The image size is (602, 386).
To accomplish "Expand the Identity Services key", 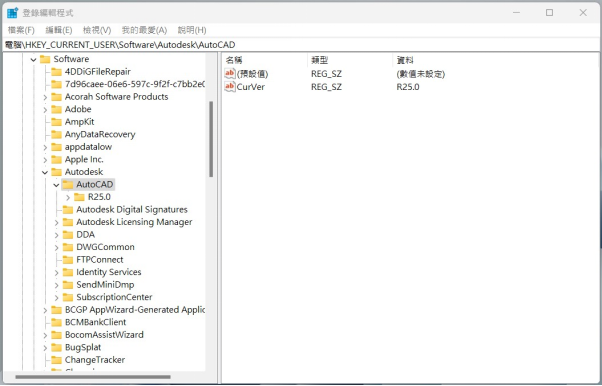I will [x=56, y=273].
